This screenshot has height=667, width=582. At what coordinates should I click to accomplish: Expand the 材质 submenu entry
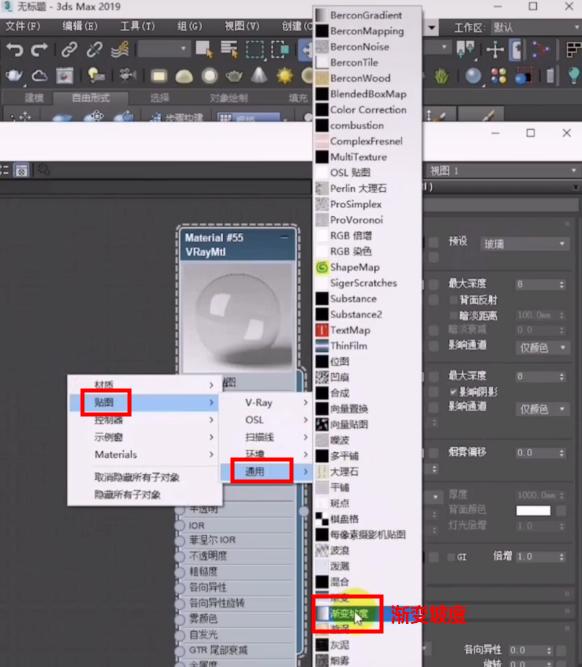[x=144, y=385]
